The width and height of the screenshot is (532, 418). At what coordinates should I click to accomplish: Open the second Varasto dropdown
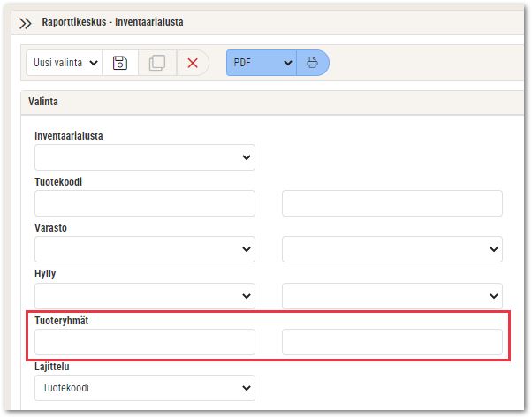(392, 249)
